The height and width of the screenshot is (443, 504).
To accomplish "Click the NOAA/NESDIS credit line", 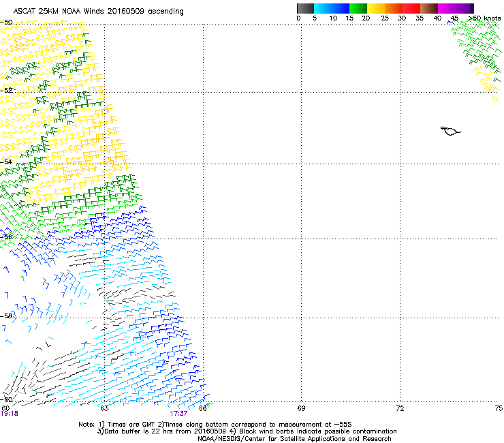I will coord(294,439).
